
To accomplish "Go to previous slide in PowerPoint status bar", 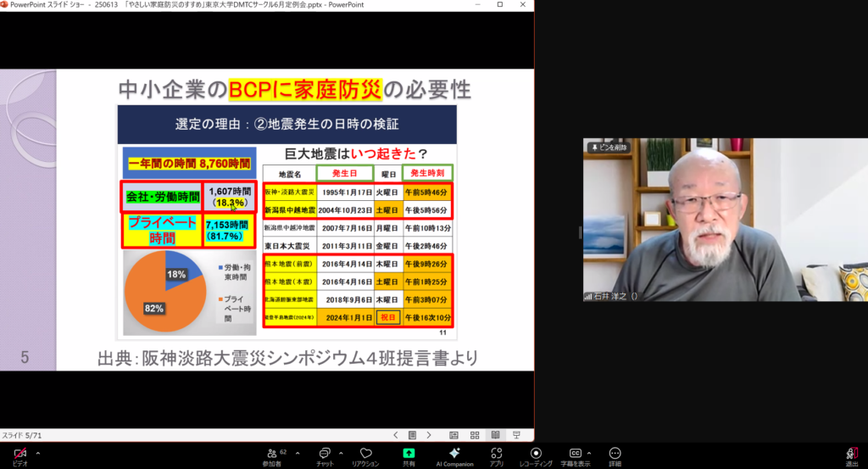I will (x=397, y=435).
